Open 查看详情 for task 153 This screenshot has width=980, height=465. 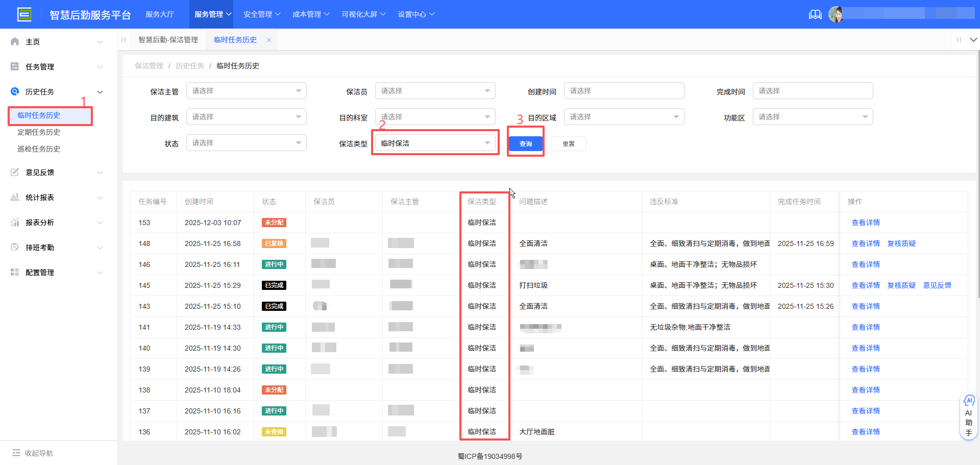click(x=866, y=222)
